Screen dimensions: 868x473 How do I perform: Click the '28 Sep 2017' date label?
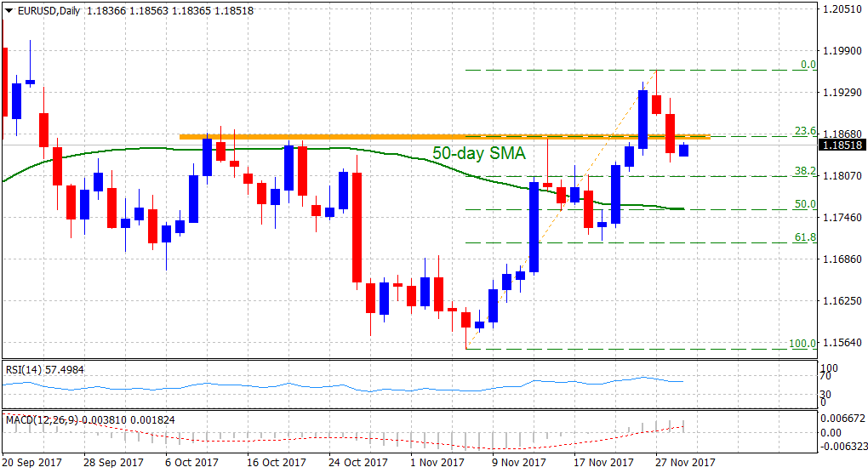click(113, 462)
